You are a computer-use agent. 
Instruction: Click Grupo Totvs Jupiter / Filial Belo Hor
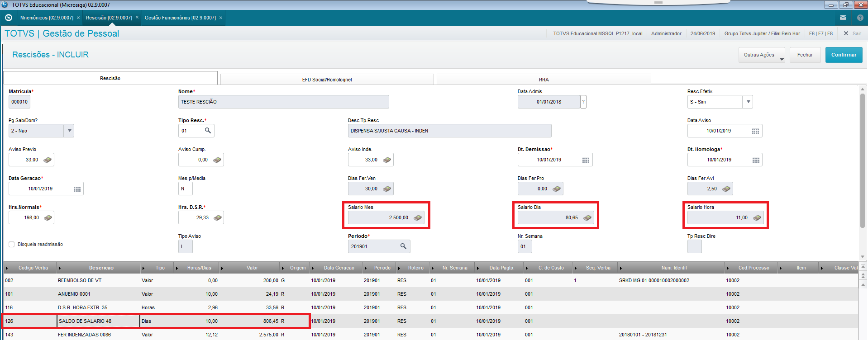[762, 33]
